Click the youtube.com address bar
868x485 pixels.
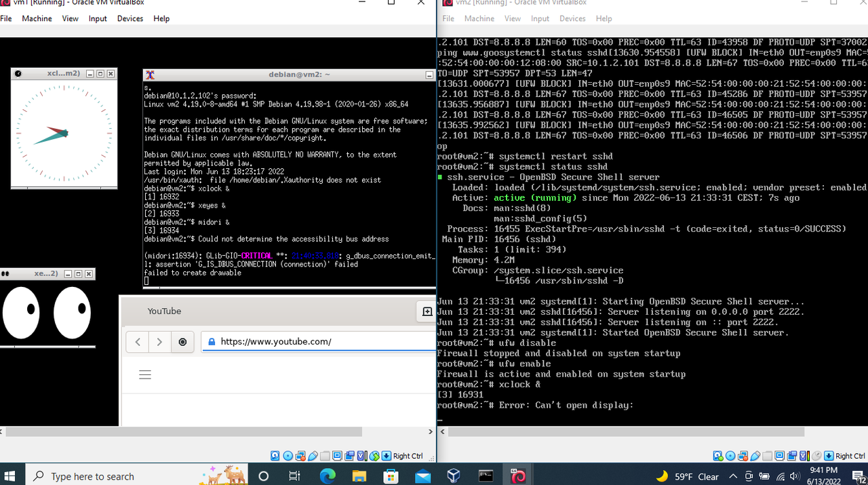tap(319, 342)
